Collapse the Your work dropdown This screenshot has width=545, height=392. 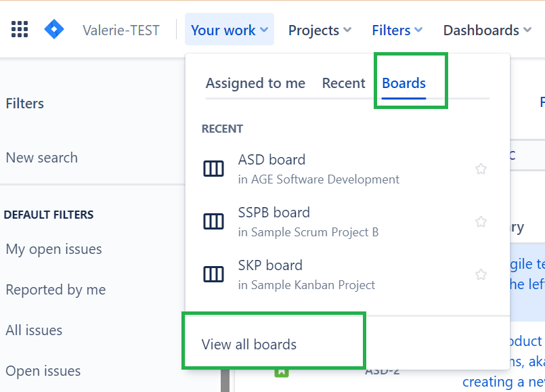[x=230, y=30]
